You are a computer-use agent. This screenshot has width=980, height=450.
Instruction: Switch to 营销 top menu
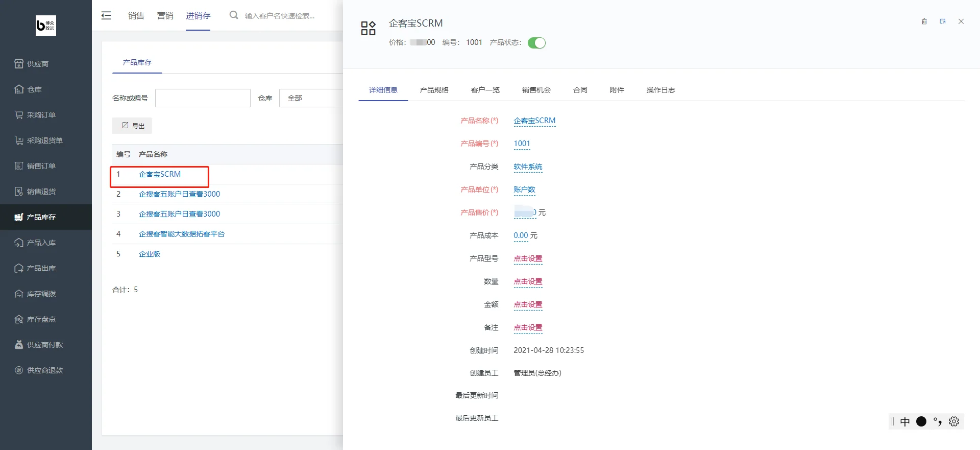(x=165, y=16)
